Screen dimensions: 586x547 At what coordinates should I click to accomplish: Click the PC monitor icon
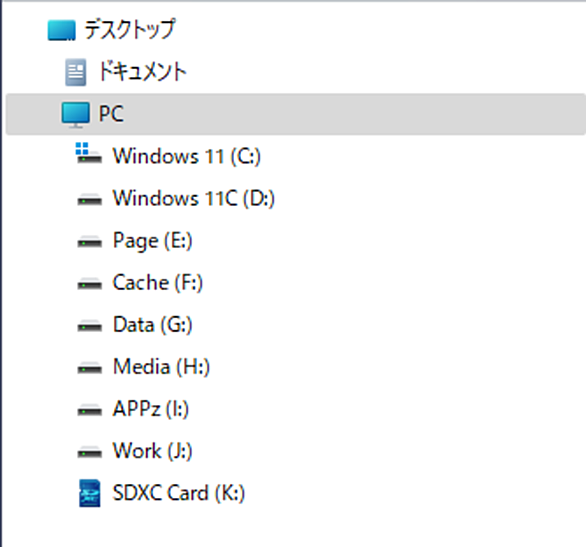tap(75, 115)
